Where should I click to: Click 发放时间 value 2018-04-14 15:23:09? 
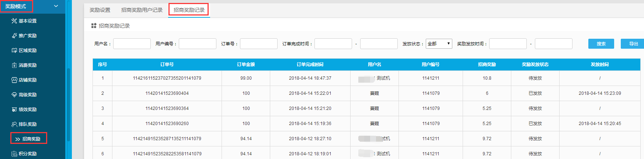click(x=600, y=93)
